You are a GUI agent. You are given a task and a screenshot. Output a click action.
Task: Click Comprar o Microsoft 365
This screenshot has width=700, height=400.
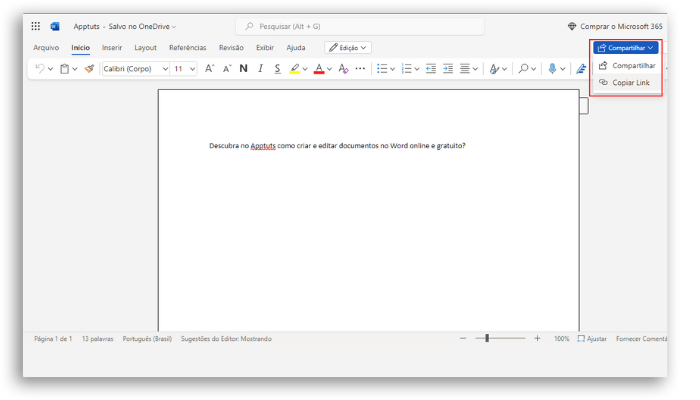click(615, 26)
